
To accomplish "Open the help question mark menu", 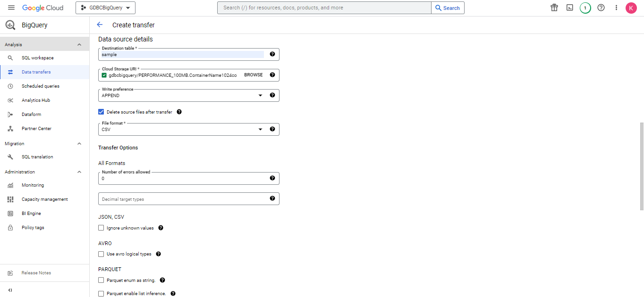I will 601,8.
